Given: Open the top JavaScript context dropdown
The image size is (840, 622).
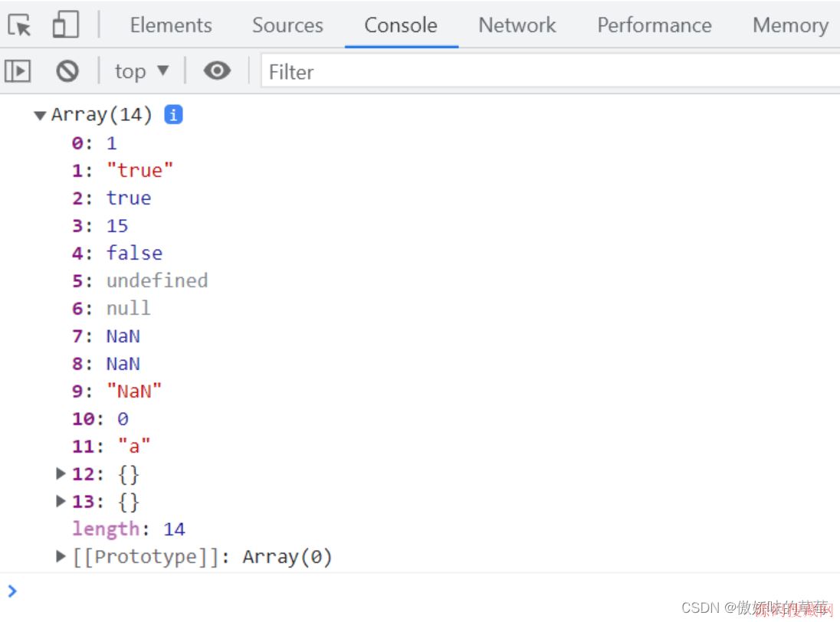Looking at the screenshot, I should (x=141, y=72).
